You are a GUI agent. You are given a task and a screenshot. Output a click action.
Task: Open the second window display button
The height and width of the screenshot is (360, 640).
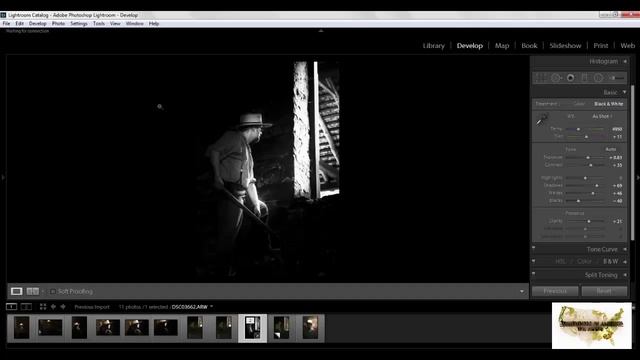[x=26, y=307]
